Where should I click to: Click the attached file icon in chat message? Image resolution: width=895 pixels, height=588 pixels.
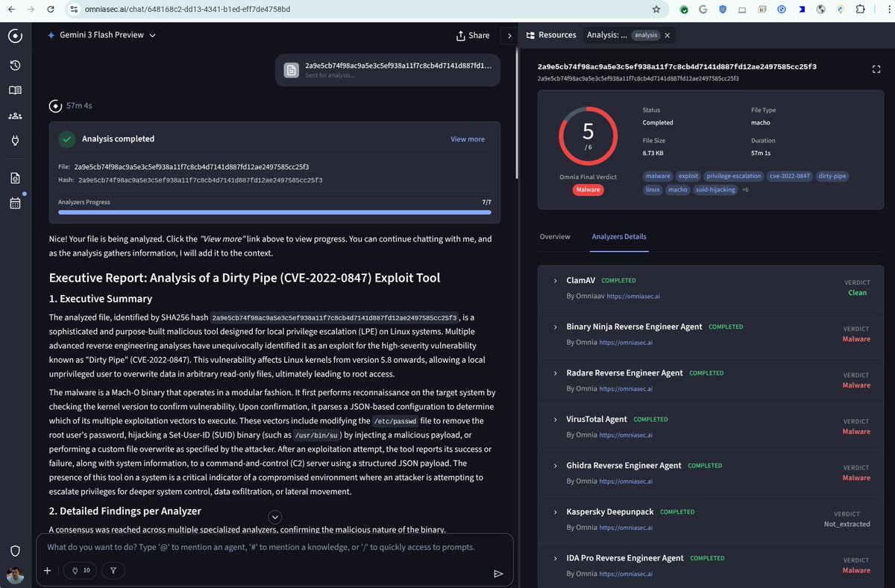click(x=292, y=70)
